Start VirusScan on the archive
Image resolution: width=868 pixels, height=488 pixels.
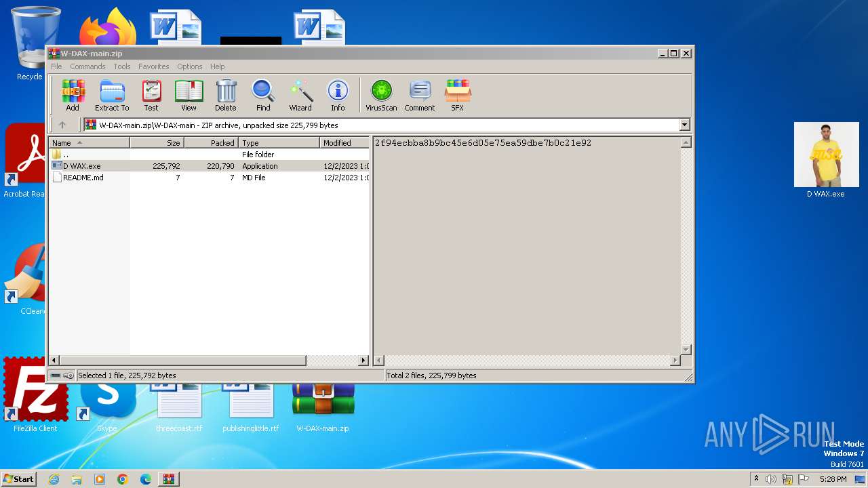[x=381, y=96]
